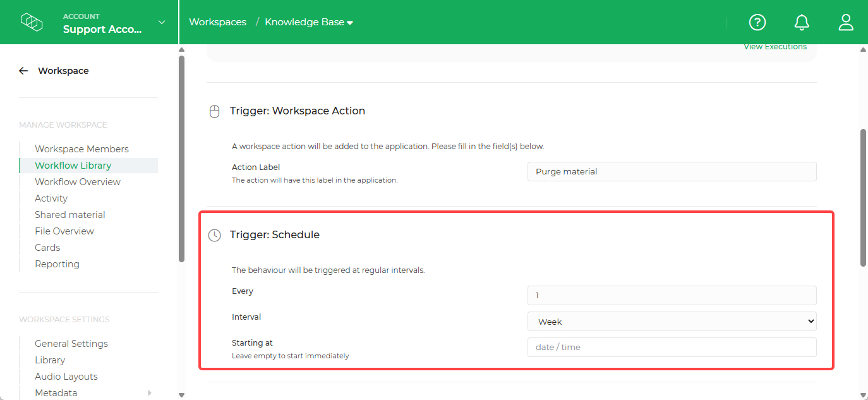Click the Starting at date / time field

(x=672, y=347)
